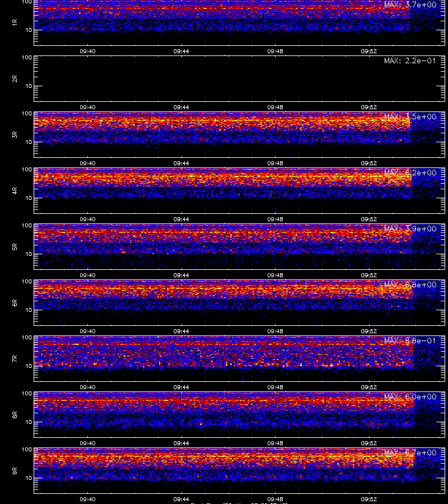Click the 09:52 tick label under panel 1R
Viewport: 448px width, 504px height.
(368, 52)
